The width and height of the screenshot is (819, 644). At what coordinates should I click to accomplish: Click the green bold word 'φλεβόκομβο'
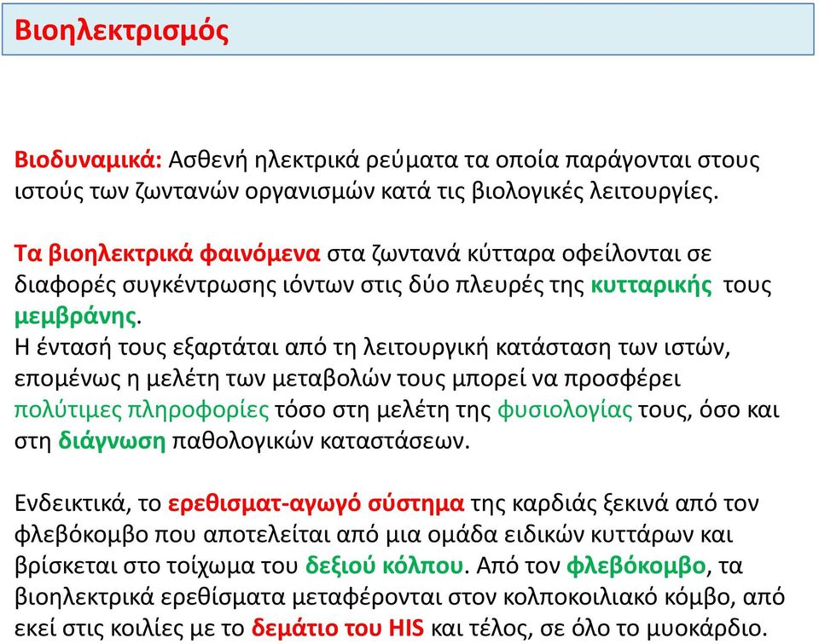click(636, 566)
